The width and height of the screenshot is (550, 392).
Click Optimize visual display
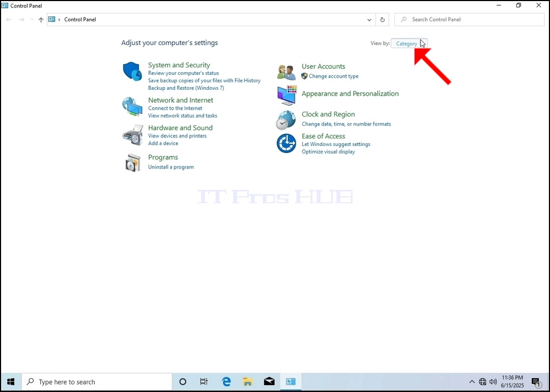click(328, 151)
